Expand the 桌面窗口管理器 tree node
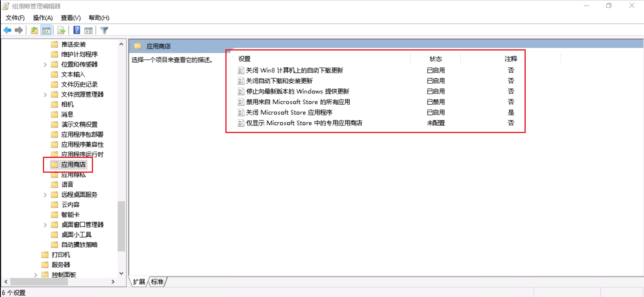 pyautogui.click(x=45, y=225)
